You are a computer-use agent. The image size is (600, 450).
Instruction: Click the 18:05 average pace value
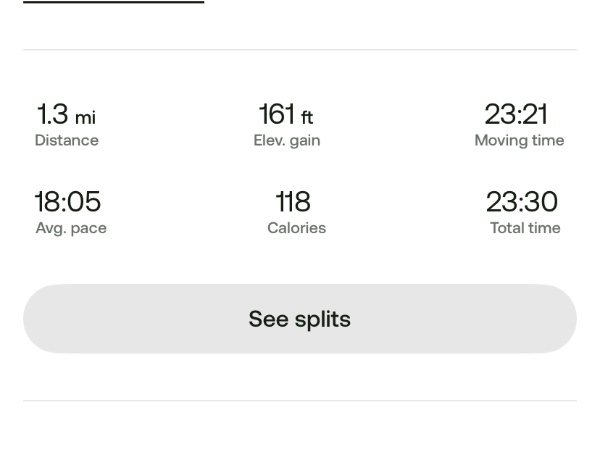pyautogui.click(x=68, y=202)
